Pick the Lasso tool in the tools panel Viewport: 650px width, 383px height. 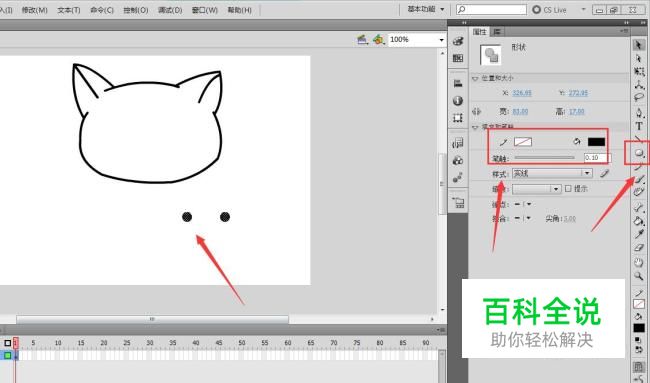639,98
